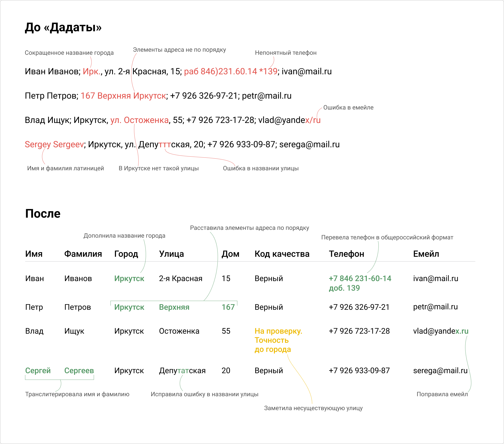Click the «После» heading
Screen dimensions: 504x444
(43, 214)
